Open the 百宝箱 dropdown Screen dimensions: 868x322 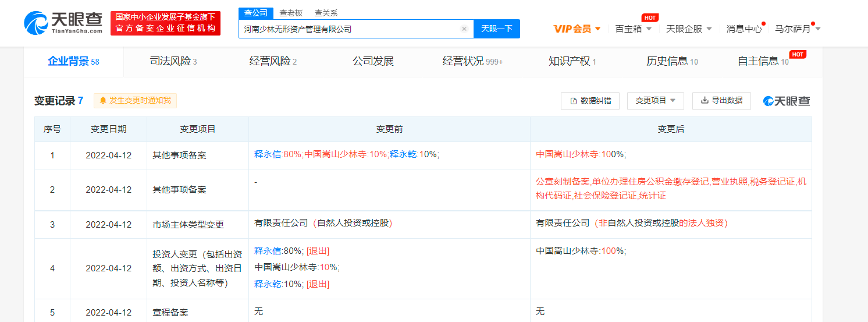pos(634,29)
